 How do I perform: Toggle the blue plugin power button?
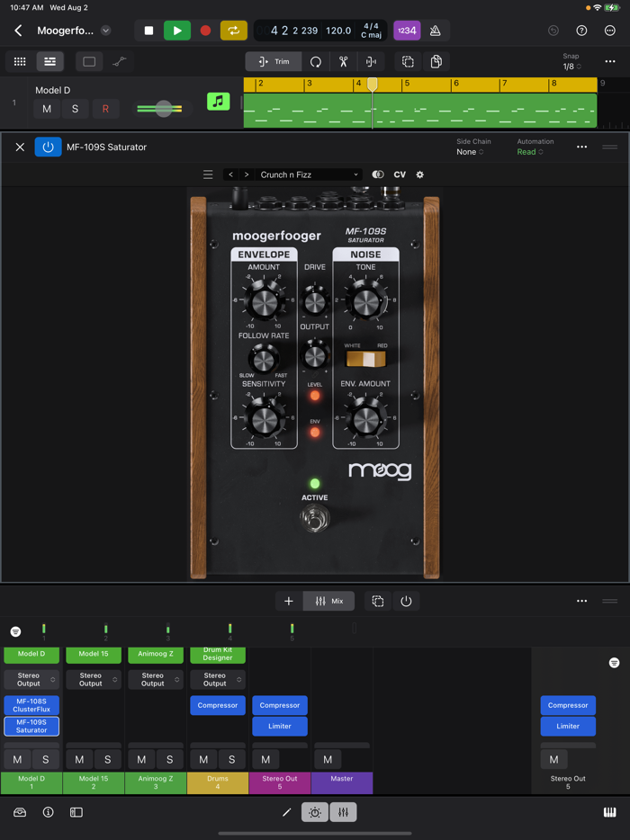point(49,147)
